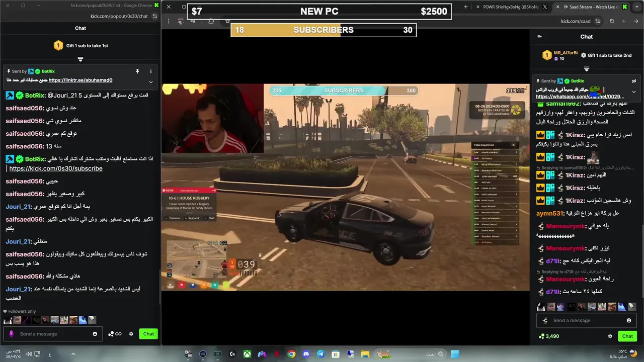The image size is (644, 362).
Task: Open weather widget showing 35°C
Action: tap(624, 354)
